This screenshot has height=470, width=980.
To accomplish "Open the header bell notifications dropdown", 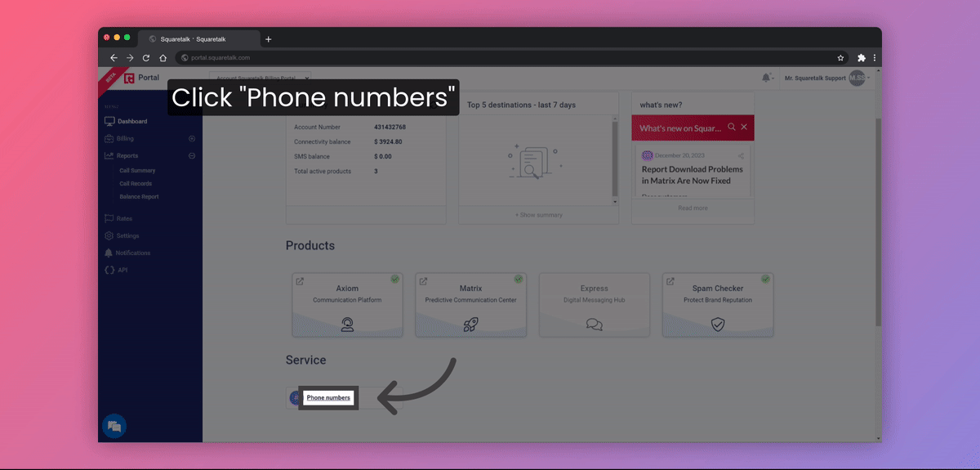I will tap(767, 78).
